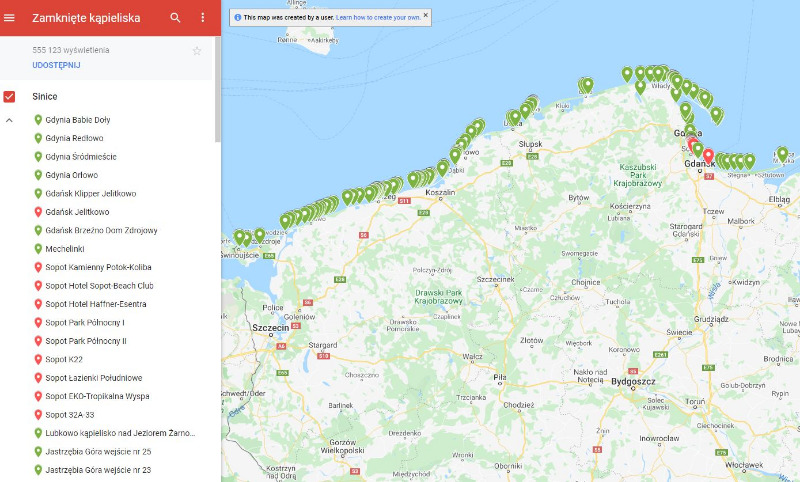Click the green pin beside Gdynia Babie Doły
Viewport: 800px width, 482px height.
pyautogui.click(x=38, y=120)
